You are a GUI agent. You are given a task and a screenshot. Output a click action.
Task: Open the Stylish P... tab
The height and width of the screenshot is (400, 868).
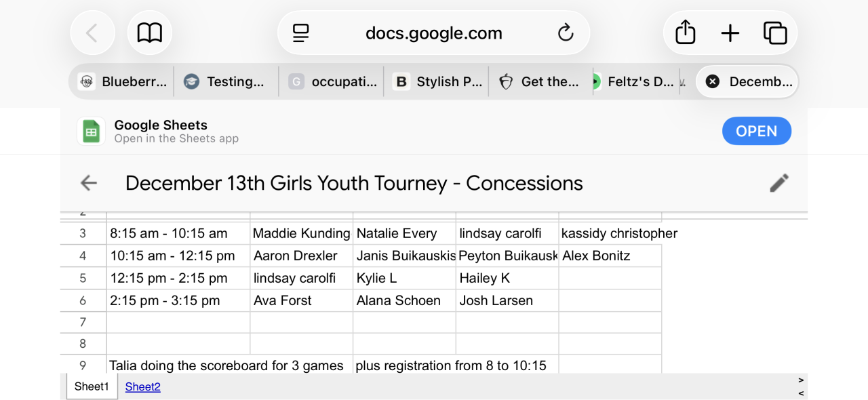pyautogui.click(x=437, y=82)
